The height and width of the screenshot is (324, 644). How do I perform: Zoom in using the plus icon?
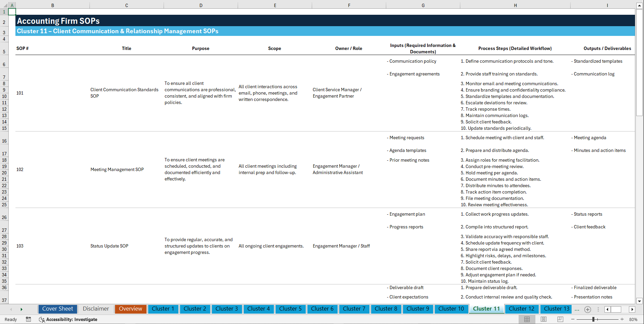(622, 319)
